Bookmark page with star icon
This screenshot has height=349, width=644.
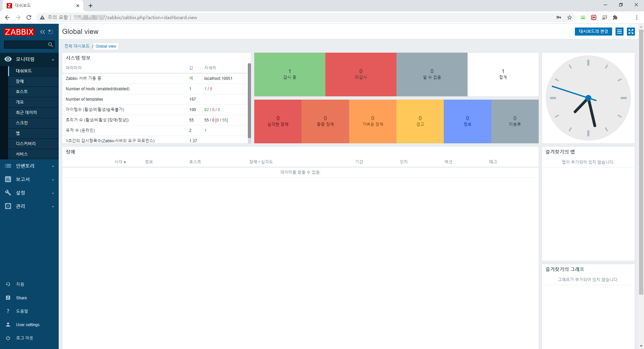coord(570,17)
